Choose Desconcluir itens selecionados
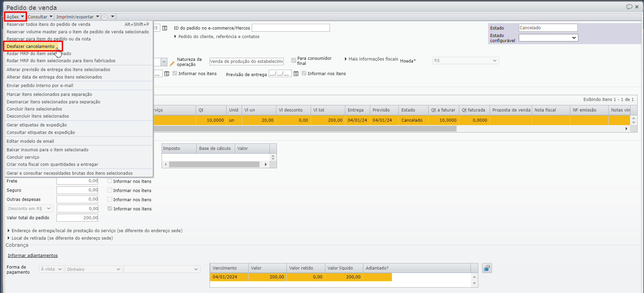644x293 pixels. 79,116
